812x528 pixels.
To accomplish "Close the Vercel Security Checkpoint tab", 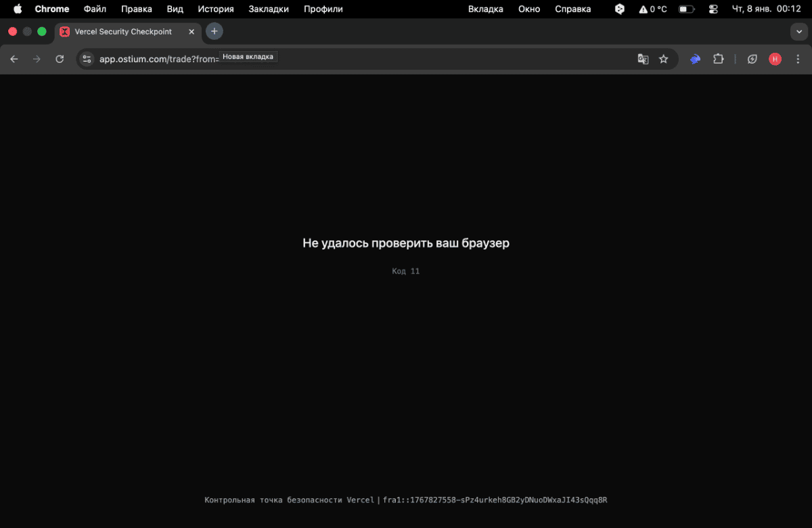I will [191, 32].
